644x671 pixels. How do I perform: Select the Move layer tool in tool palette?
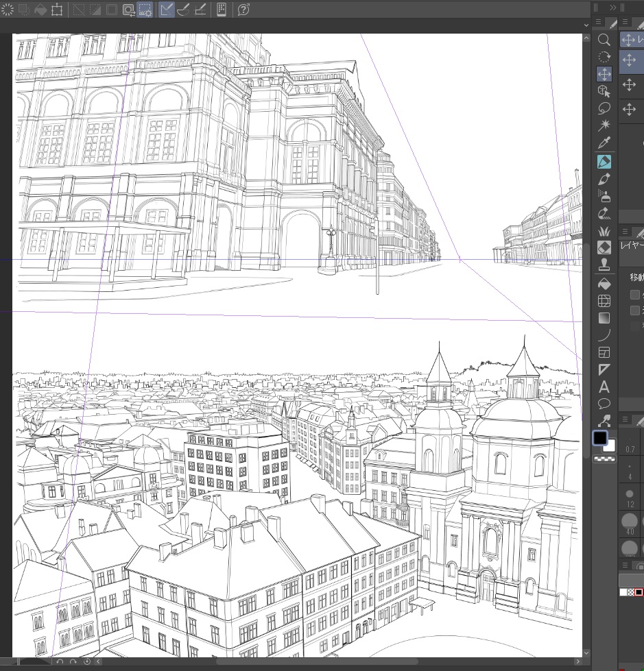(604, 74)
